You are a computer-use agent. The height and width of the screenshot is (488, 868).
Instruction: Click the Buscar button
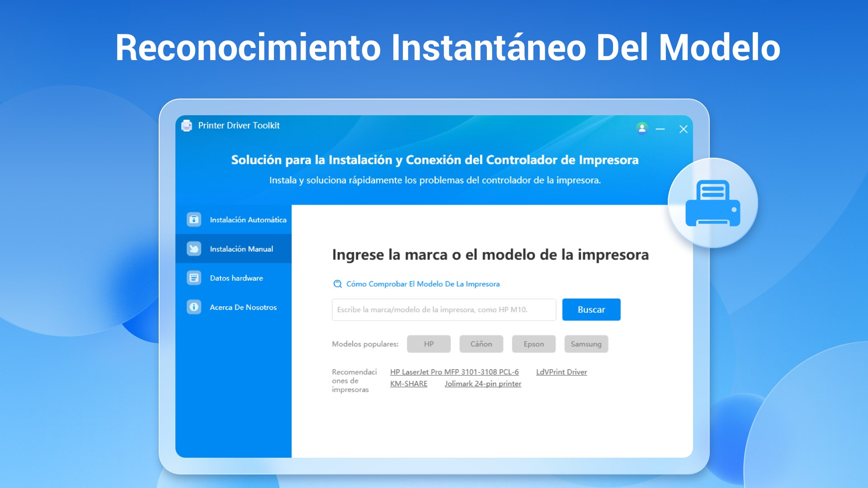591,310
